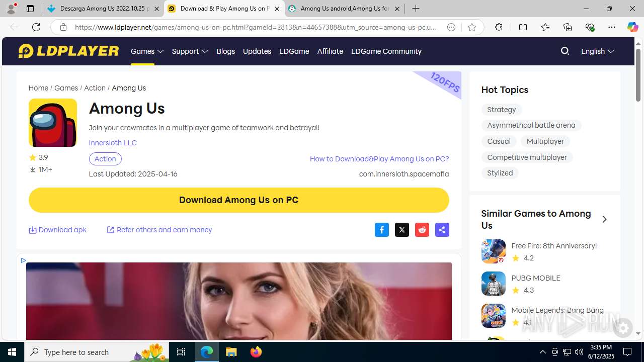
Task: Open the new tab plus button
Action: click(x=416, y=9)
